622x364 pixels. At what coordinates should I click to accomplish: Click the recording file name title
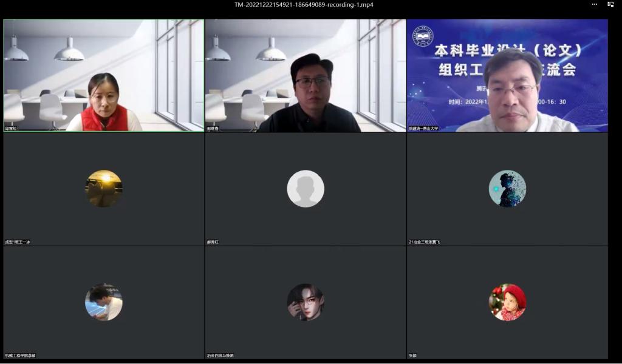(x=304, y=5)
